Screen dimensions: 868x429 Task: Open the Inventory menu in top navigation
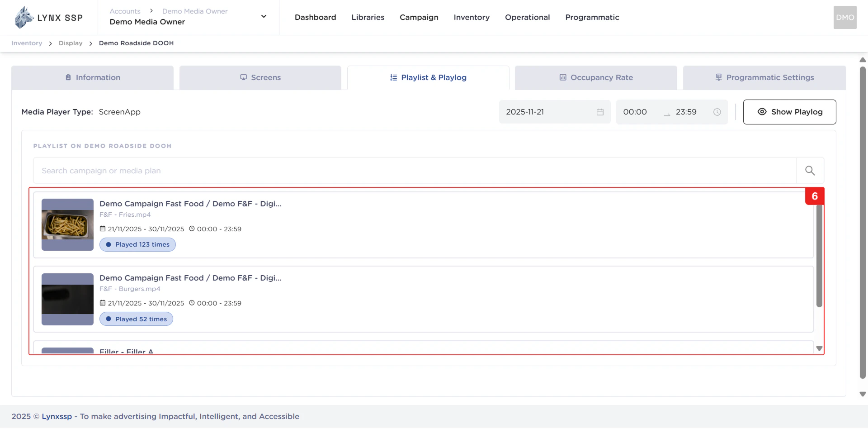click(x=472, y=17)
